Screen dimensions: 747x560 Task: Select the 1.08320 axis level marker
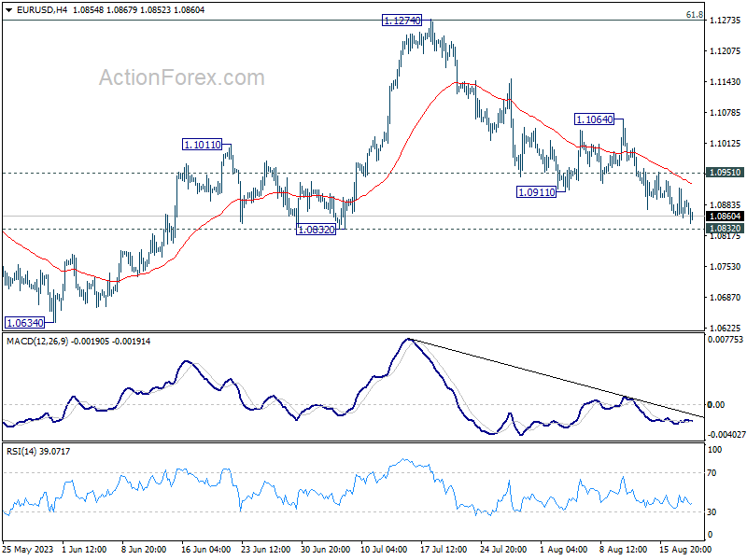click(x=725, y=228)
